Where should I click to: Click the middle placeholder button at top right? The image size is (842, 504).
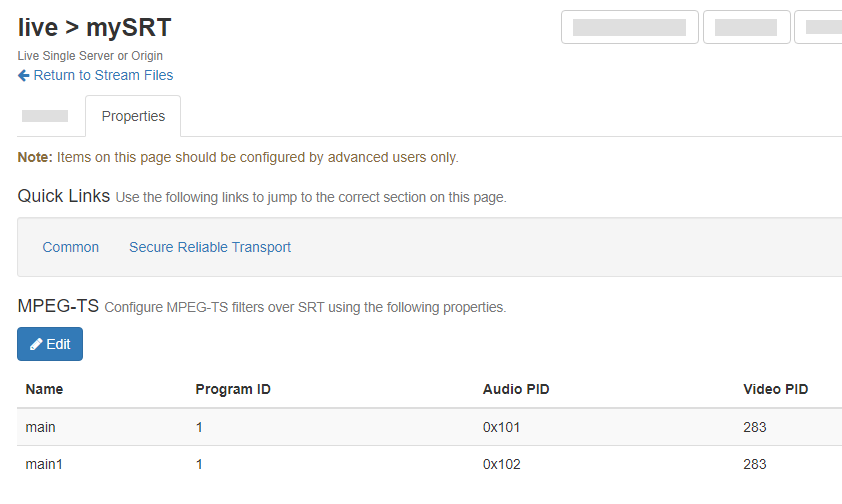tap(746, 27)
